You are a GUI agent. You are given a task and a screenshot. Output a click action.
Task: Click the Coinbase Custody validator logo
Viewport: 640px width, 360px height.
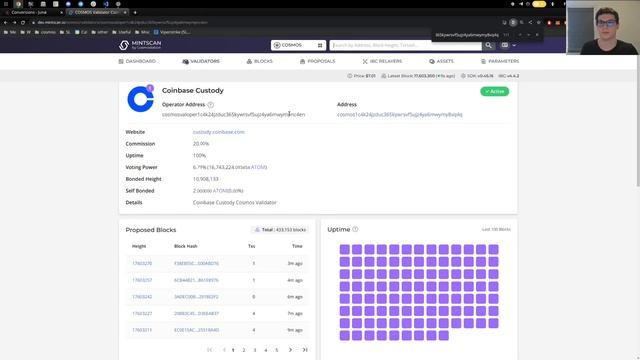pyautogui.click(x=140, y=99)
